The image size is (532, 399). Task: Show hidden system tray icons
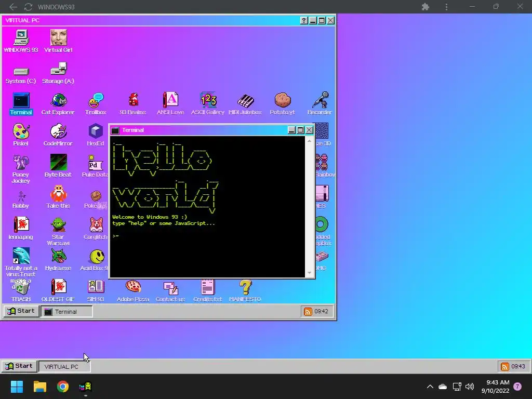tap(430, 387)
